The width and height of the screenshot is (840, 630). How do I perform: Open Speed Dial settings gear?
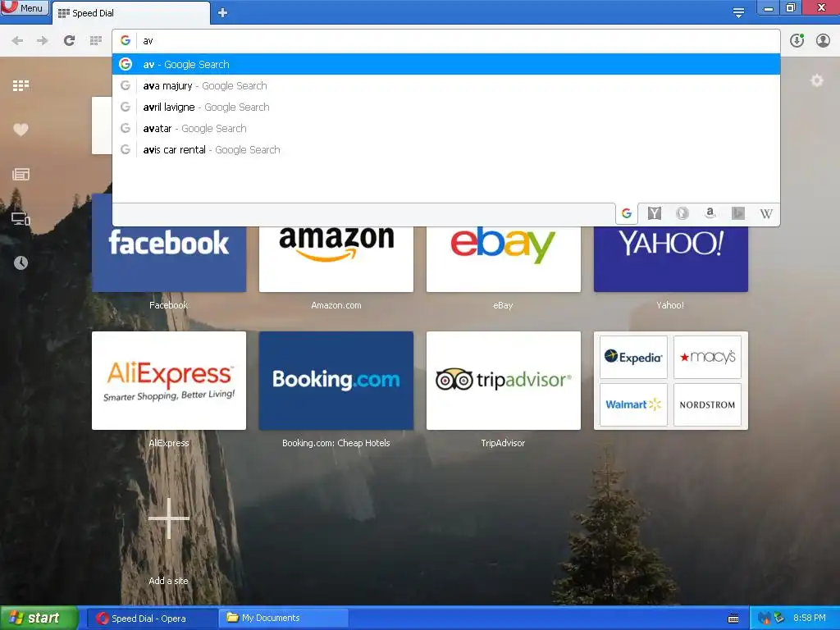point(816,80)
